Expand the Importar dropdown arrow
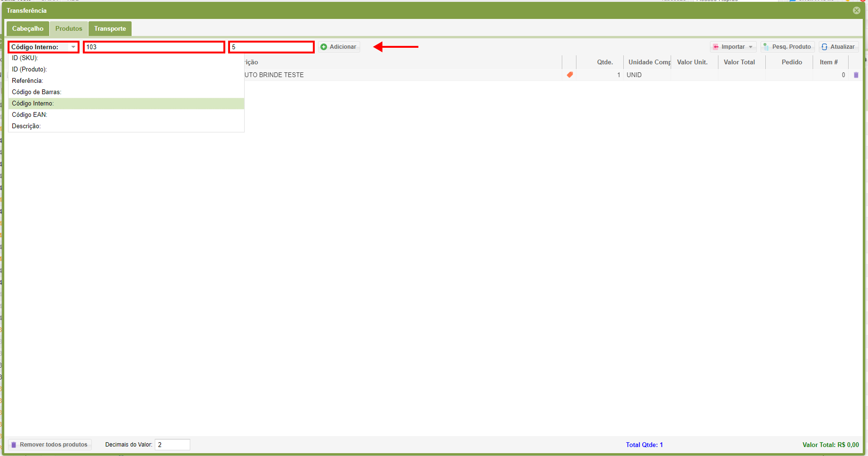The image size is (868, 456). point(751,47)
